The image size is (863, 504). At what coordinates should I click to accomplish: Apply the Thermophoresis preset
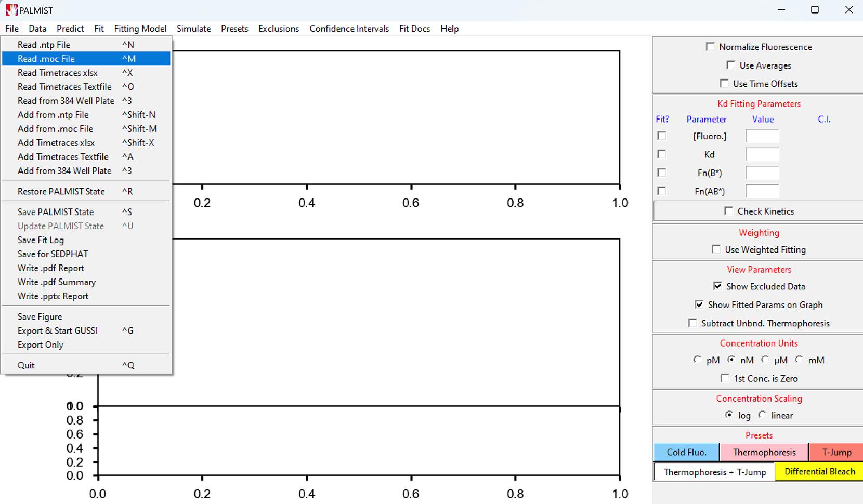coord(764,452)
